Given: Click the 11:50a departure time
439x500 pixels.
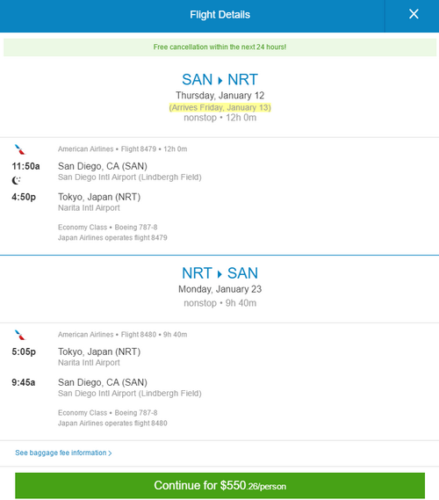Looking at the screenshot, I should 26,166.
